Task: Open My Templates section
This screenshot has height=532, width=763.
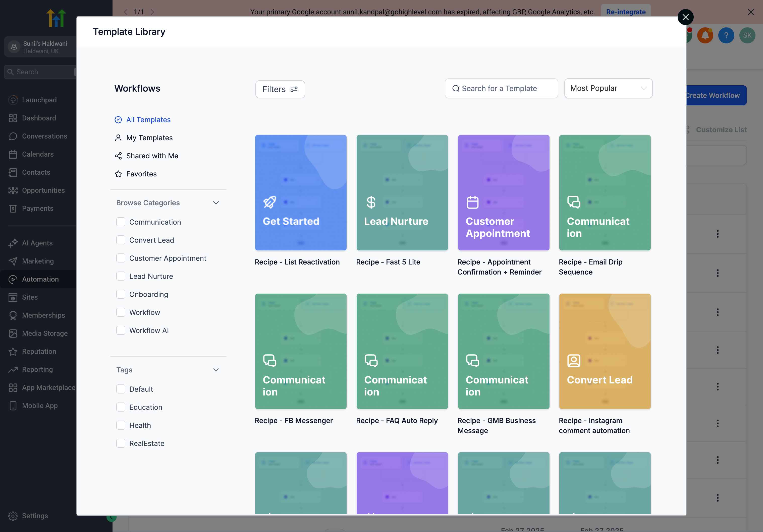Action: click(x=144, y=138)
